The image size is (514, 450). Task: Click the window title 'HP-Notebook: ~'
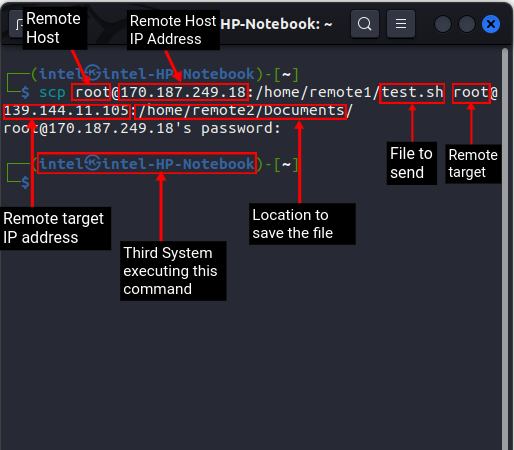pos(276,24)
